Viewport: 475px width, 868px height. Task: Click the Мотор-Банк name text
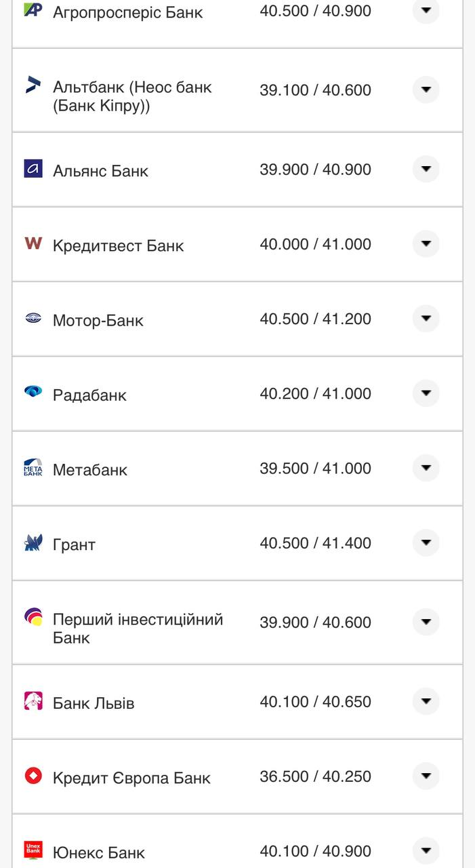tap(98, 320)
